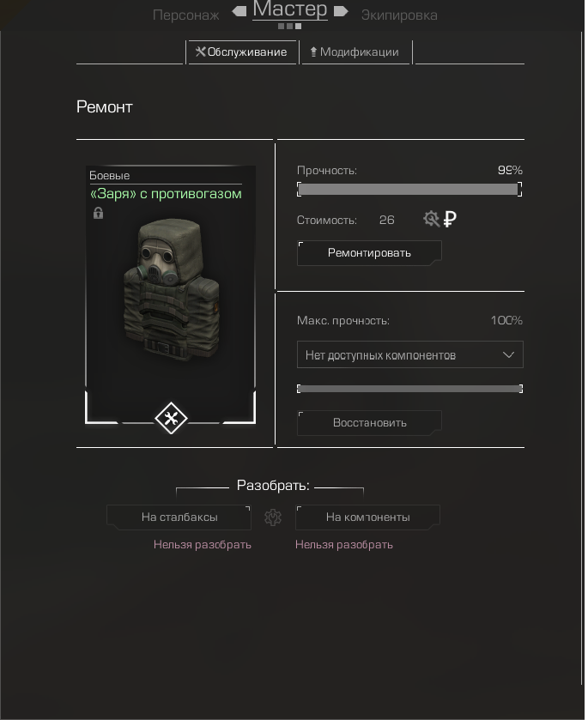588x720 pixels.
Task: Switch to the Обслуживание tab
Action: (241, 51)
